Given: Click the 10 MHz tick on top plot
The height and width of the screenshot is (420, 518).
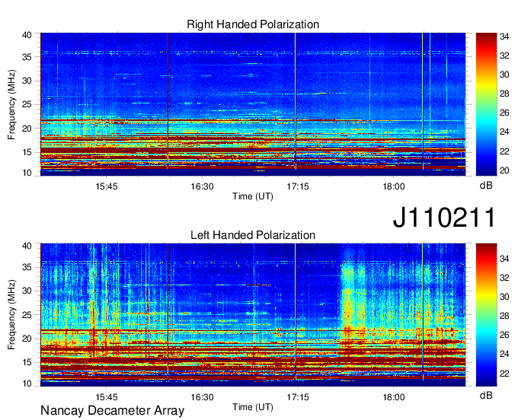Looking at the screenshot, I should point(27,173).
